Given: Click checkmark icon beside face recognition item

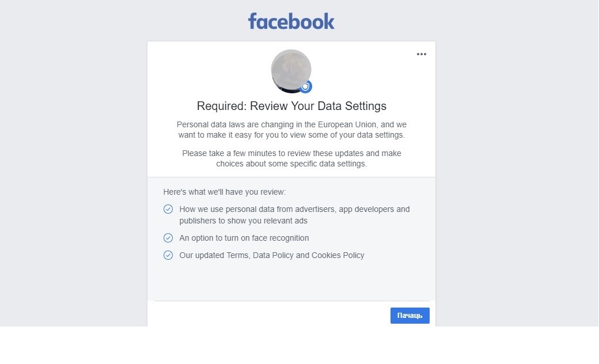Looking at the screenshot, I should (x=168, y=238).
